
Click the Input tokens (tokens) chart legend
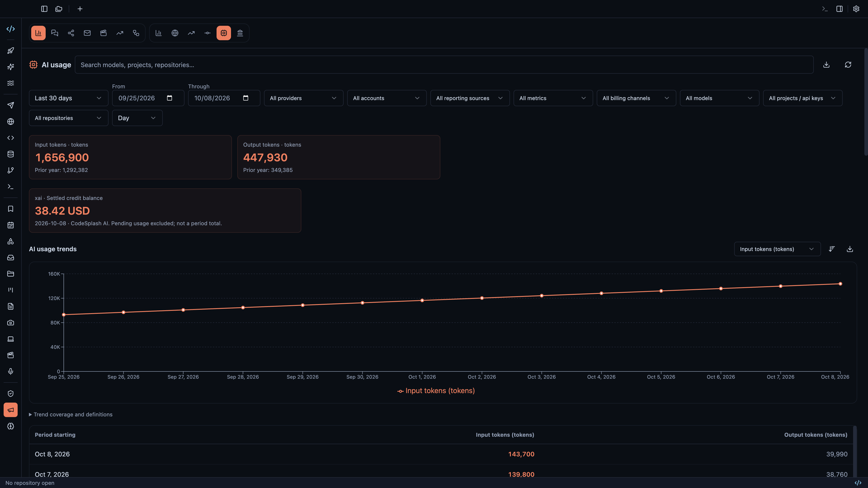tap(436, 391)
